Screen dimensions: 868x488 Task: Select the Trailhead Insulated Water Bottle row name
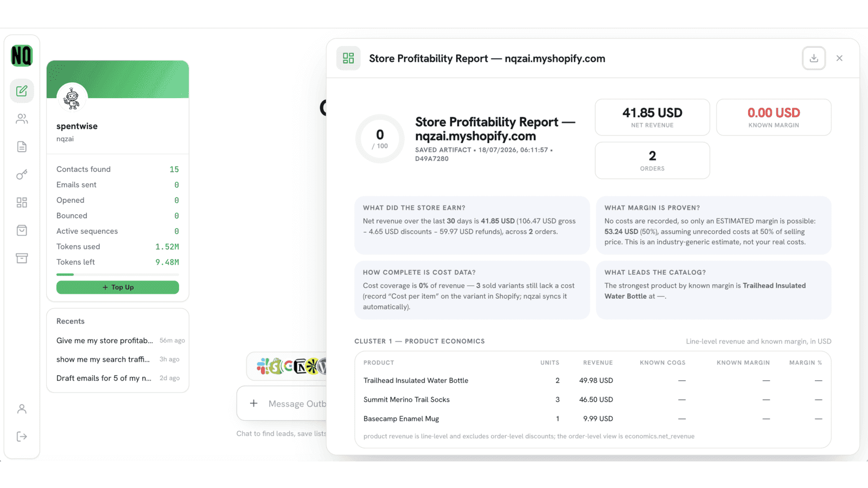pyautogui.click(x=416, y=381)
